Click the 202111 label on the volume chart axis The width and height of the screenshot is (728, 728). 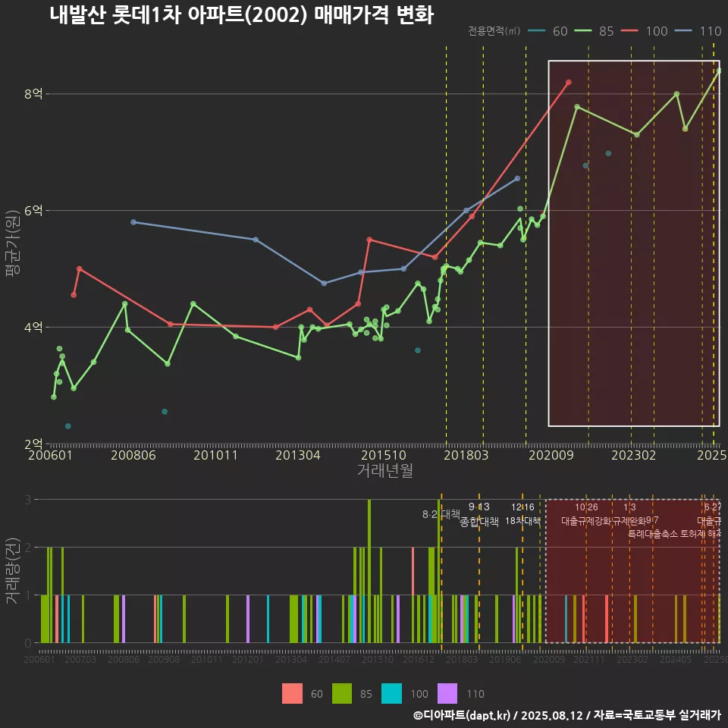coord(589,659)
